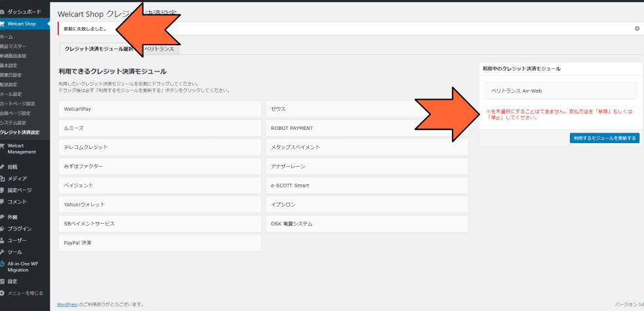
Task: Select active module ベリトランス Air-Web
Action: pos(561,91)
